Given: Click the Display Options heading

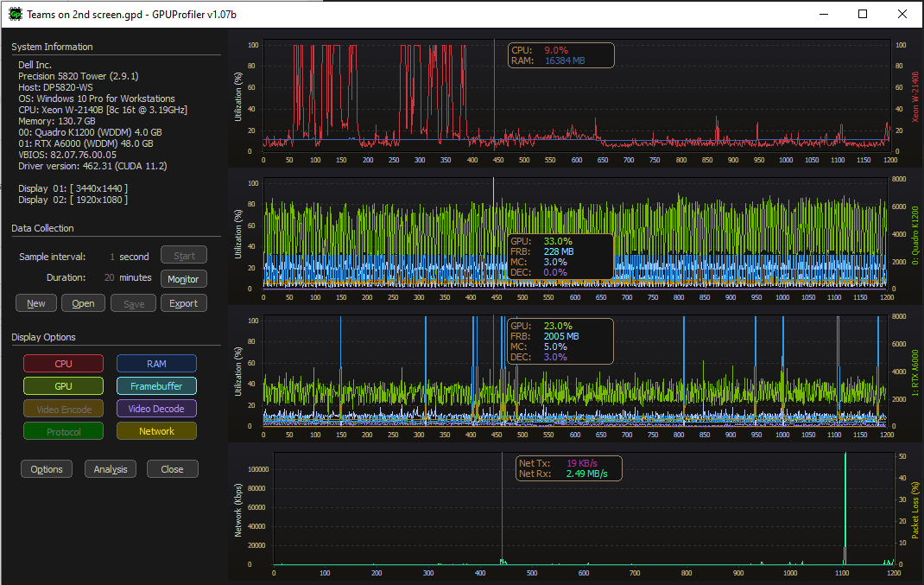Looking at the screenshot, I should click(x=43, y=337).
